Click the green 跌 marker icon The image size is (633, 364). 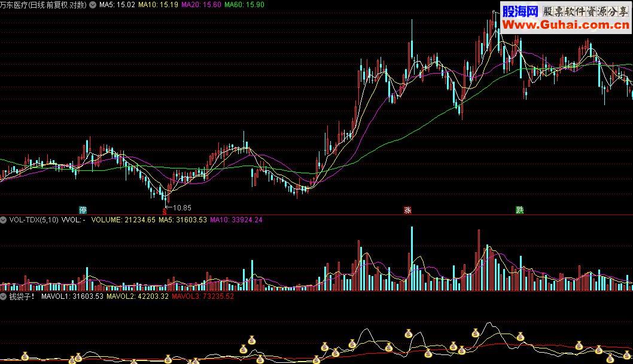click(519, 210)
